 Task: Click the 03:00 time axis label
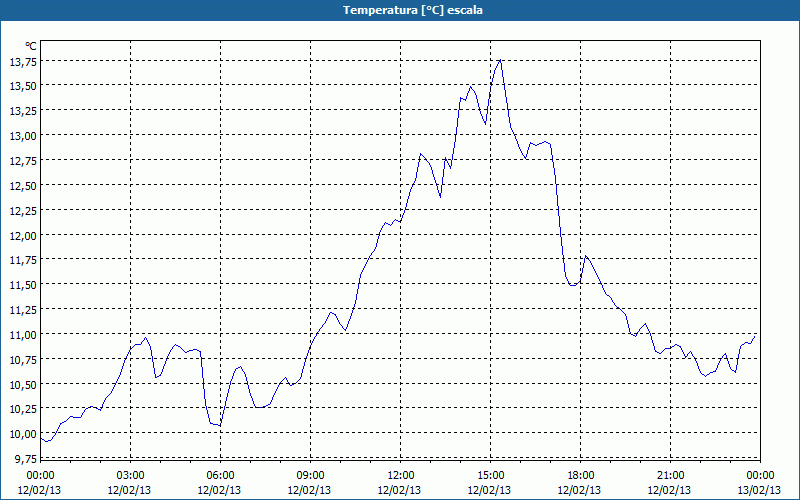[x=131, y=476]
